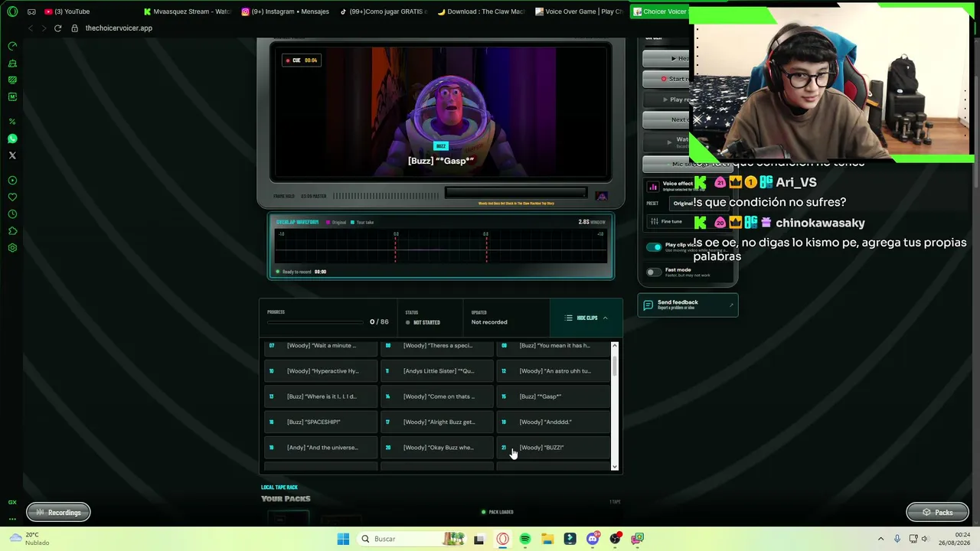Open GX Cleaner broom icon in sidebar
Viewport: 980px width, 551px height.
click(x=12, y=63)
